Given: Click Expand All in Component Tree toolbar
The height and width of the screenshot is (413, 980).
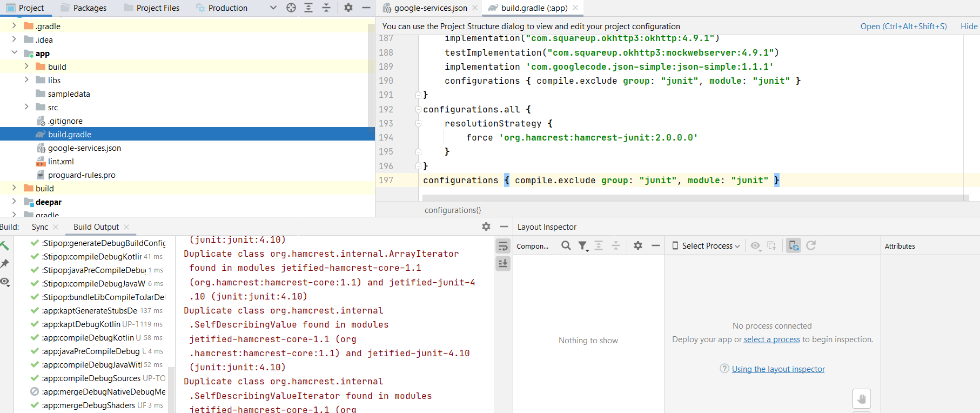Looking at the screenshot, I should point(599,245).
